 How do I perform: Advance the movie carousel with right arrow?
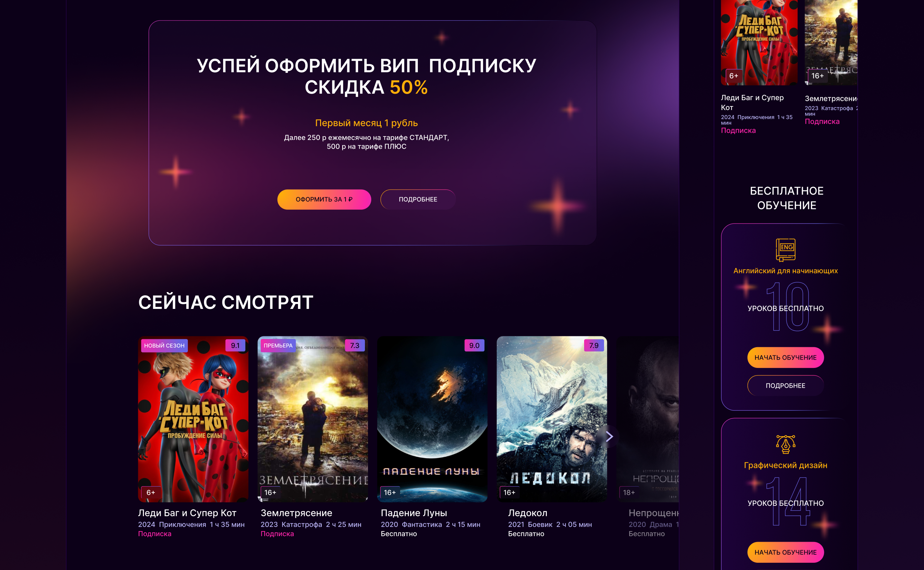point(609,436)
